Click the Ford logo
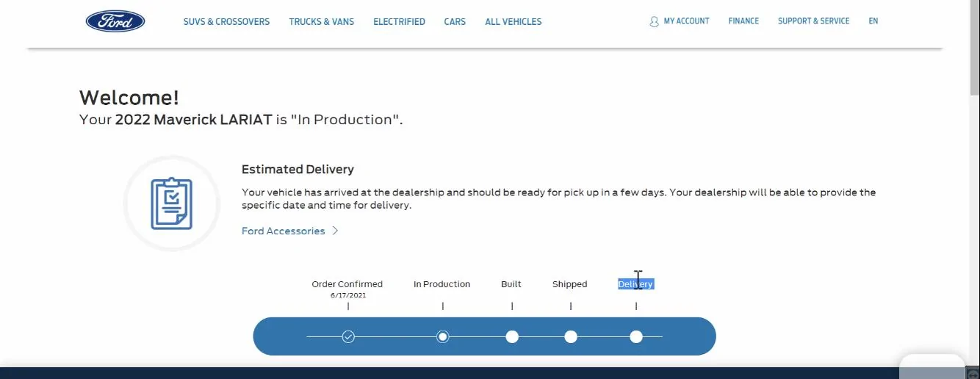 (115, 21)
